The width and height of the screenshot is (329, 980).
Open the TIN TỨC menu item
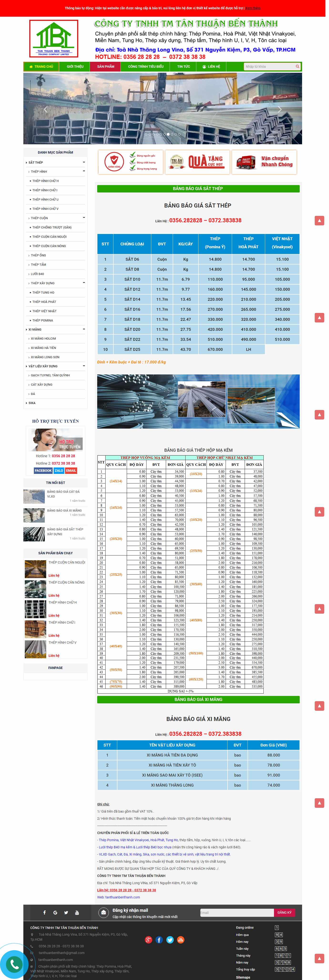tap(183, 67)
